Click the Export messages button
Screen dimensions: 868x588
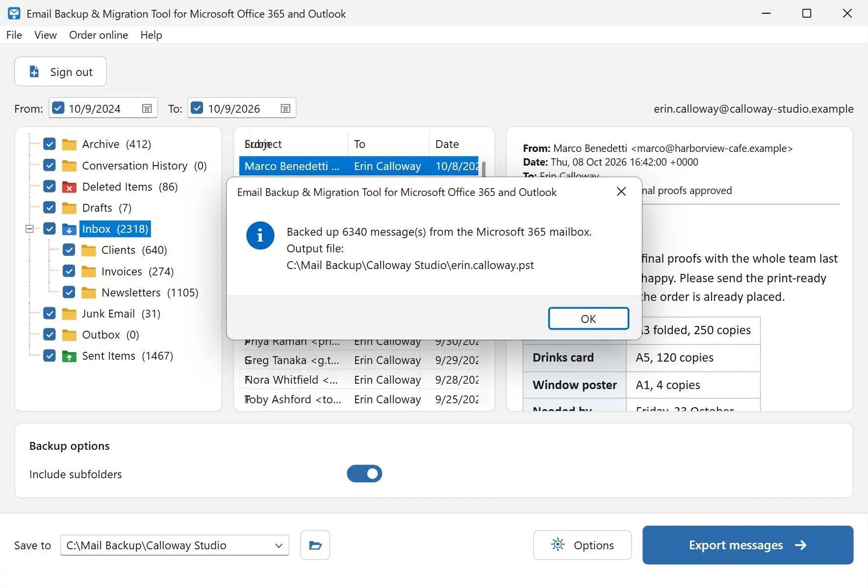pyautogui.click(x=748, y=545)
